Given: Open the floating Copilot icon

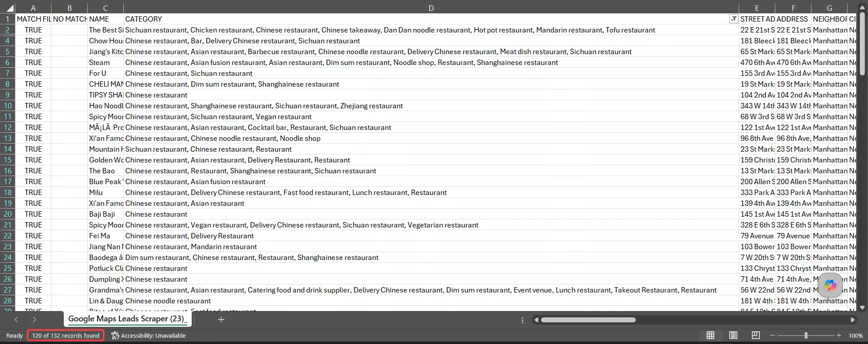Looking at the screenshot, I should coord(830,285).
